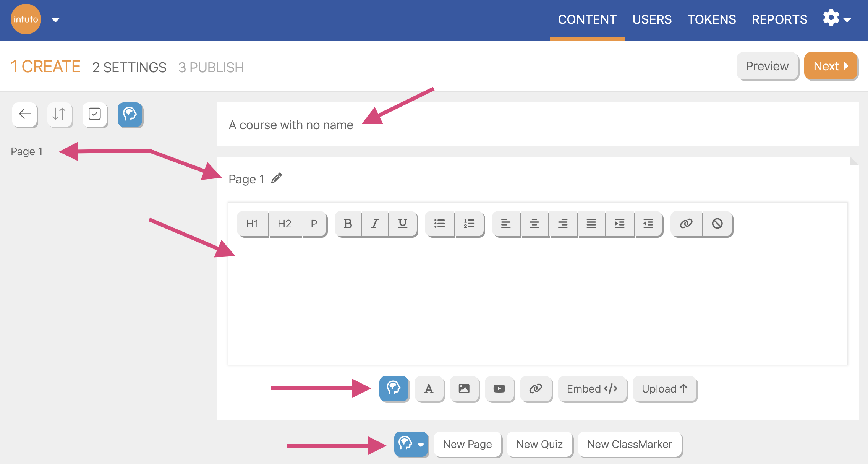Insert a numbered list in the editor
This screenshot has width=868, height=464.
(x=469, y=224)
